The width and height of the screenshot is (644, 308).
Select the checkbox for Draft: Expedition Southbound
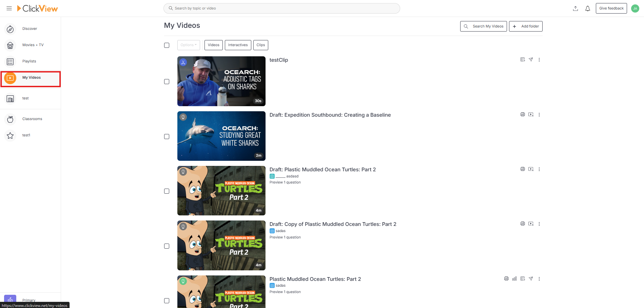point(167,136)
